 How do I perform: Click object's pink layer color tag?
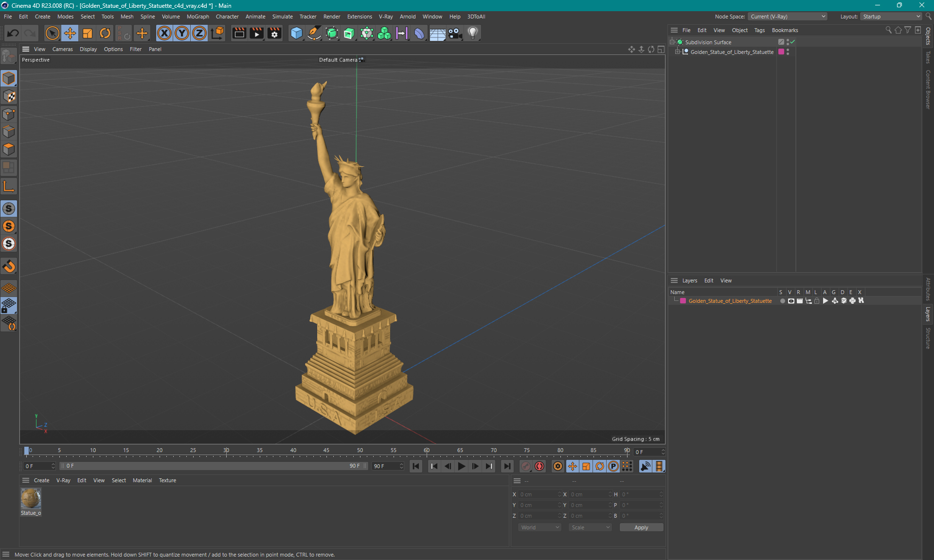click(781, 52)
